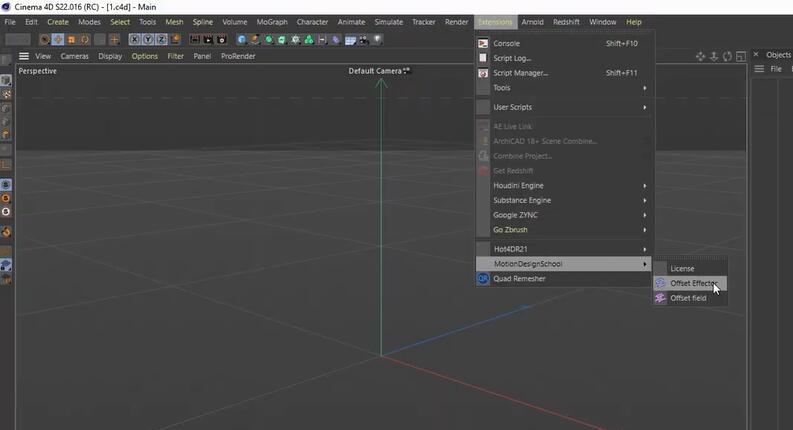Open Objects panel hamburger menu
The height and width of the screenshot is (430, 793).
(759, 69)
